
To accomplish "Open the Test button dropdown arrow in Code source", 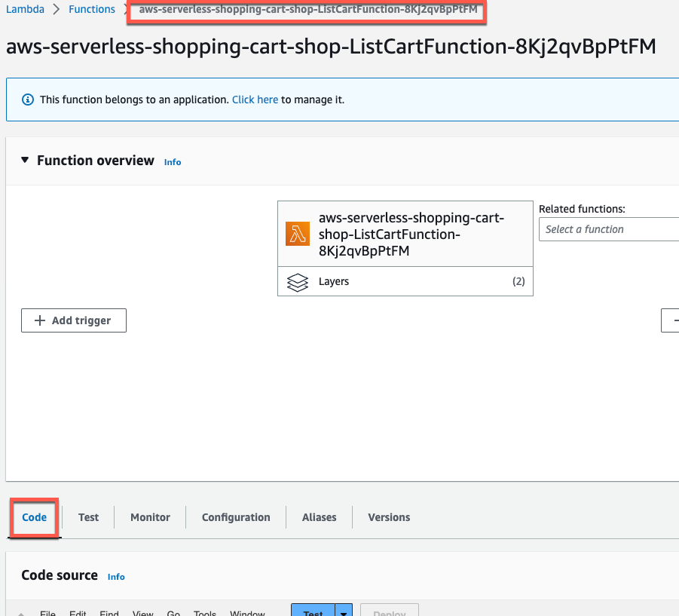I will (344, 611).
